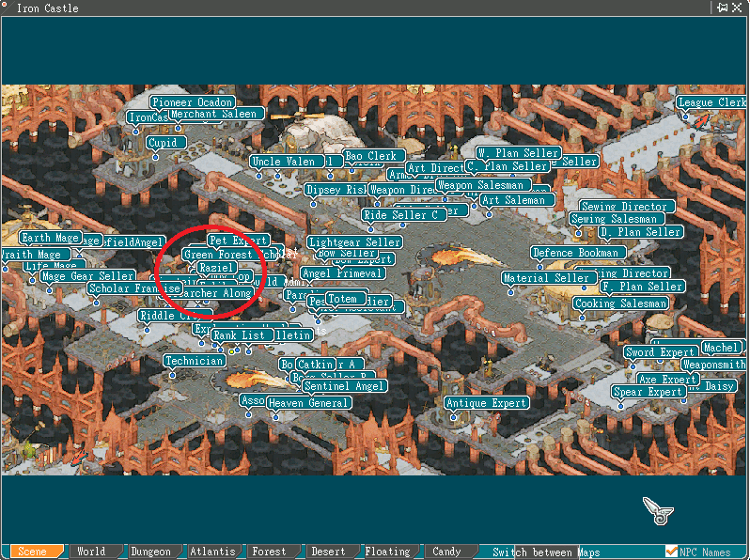The height and width of the screenshot is (560, 750).
Task: Select the C. Plan Seller label
Action: [507, 166]
